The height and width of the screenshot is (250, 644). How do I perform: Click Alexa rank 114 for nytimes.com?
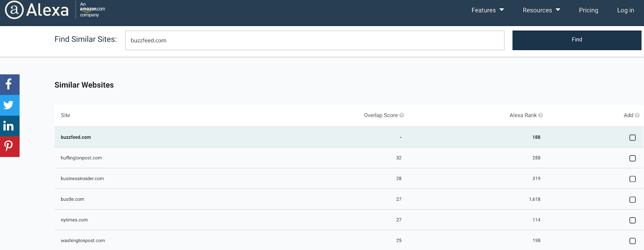[x=536, y=220]
